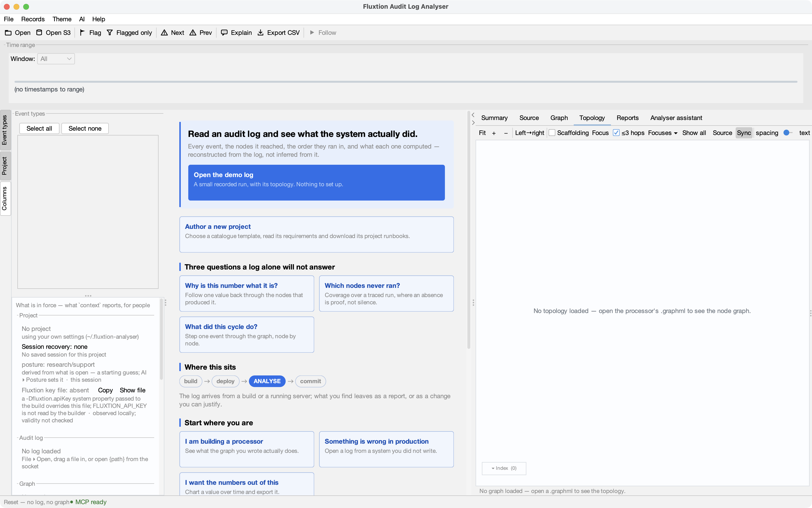Switch to the Analyser assistant tab

tap(676, 118)
